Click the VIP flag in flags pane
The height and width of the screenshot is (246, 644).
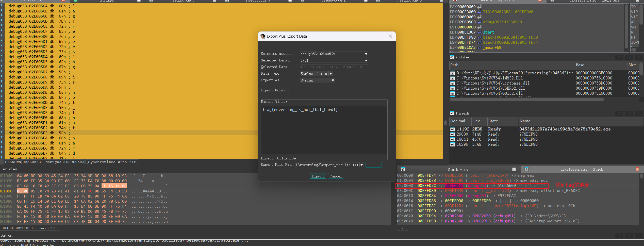(634, 12)
